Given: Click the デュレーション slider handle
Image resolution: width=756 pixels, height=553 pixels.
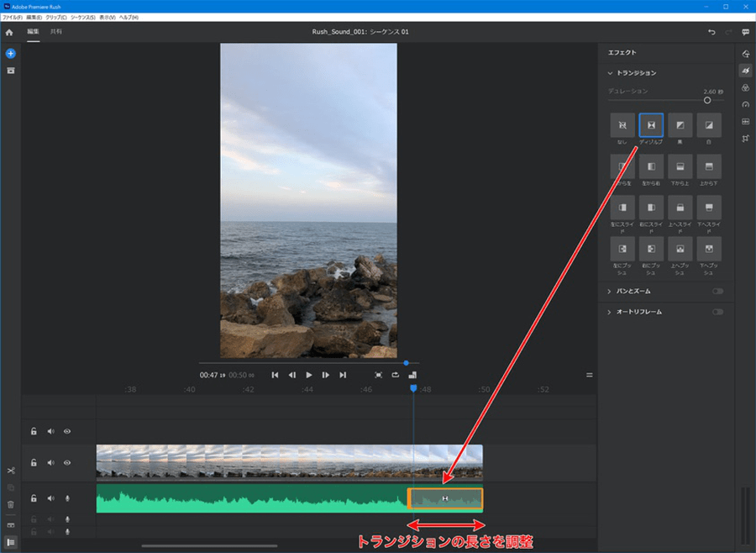Looking at the screenshot, I should tap(707, 100).
